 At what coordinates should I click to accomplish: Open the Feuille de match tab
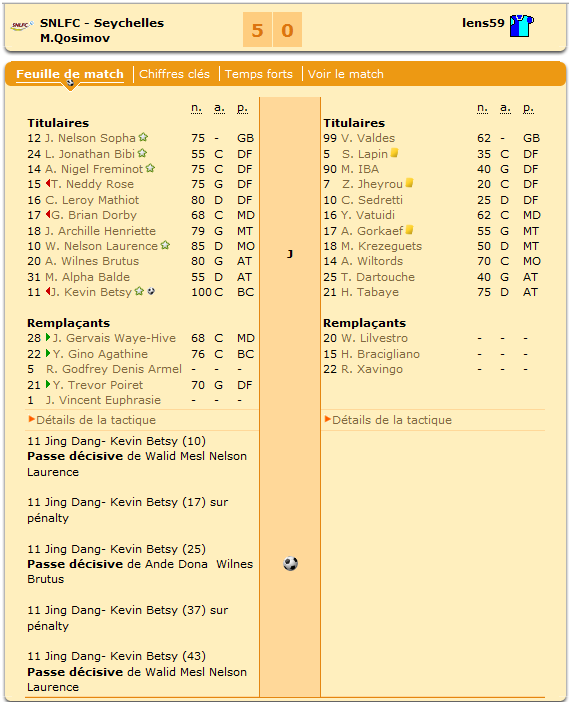point(70,74)
